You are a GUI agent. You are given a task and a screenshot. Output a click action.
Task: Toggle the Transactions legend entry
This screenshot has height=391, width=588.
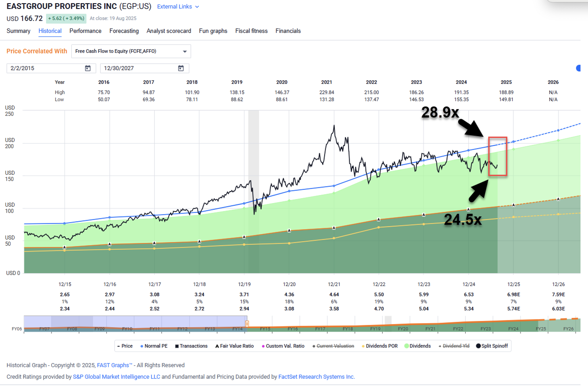191,346
